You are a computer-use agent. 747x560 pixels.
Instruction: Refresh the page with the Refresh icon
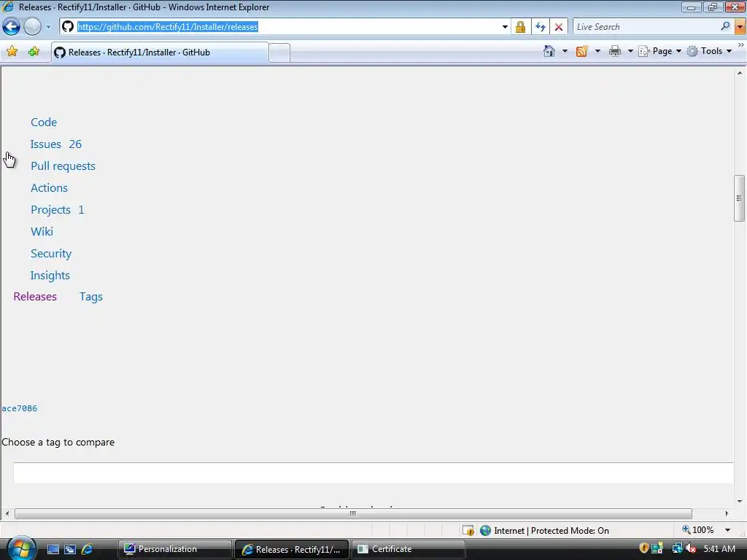coord(541,27)
